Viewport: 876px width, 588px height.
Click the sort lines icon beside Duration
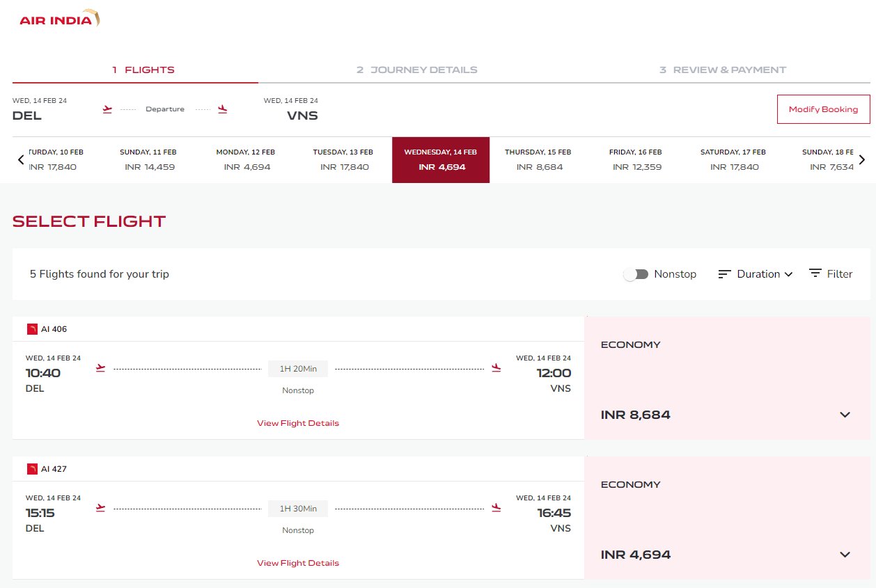[724, 274]
